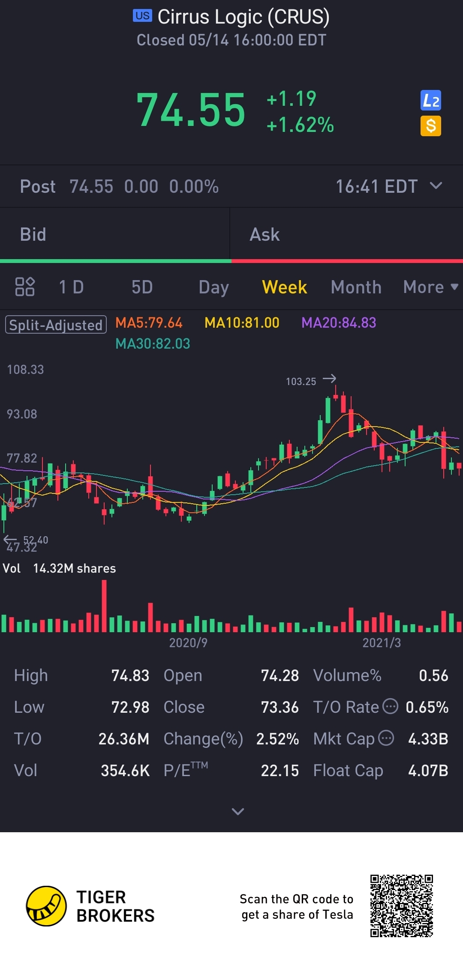
Task: Tap the Post 74.55 price row
Action: tap(231, 186)
